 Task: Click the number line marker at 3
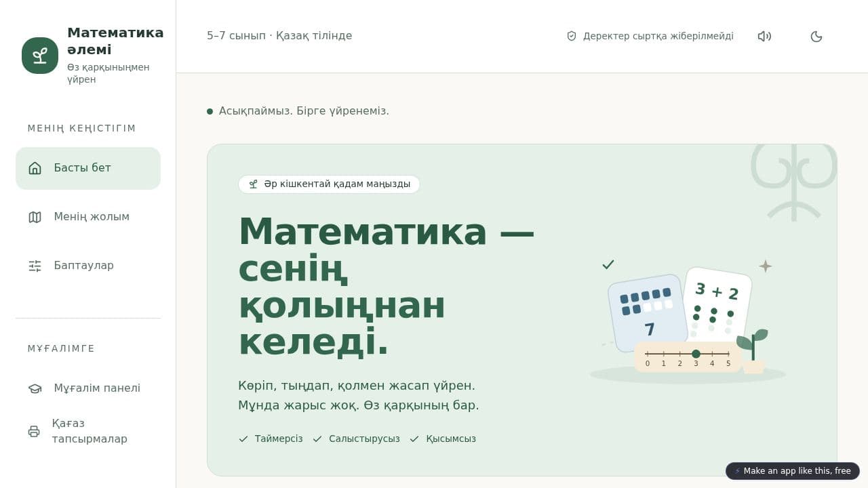[x=696, y=354]
